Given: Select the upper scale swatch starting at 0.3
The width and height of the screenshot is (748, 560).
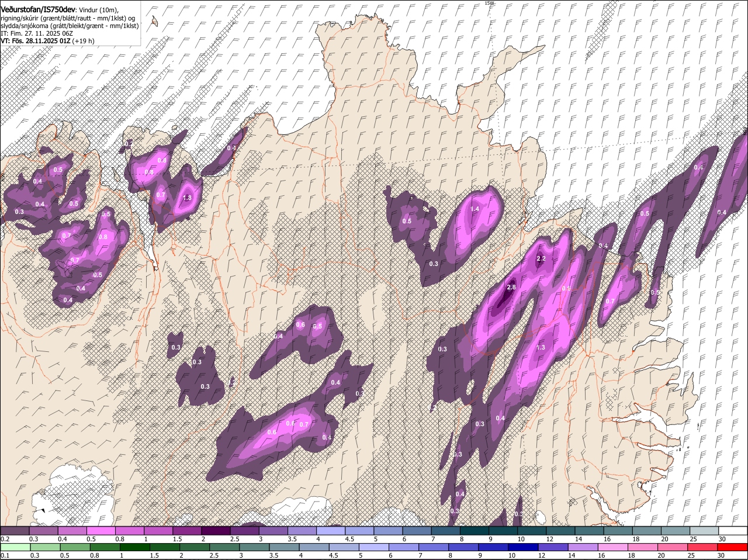Looking at the screenshot, I should tap(43, 531).
